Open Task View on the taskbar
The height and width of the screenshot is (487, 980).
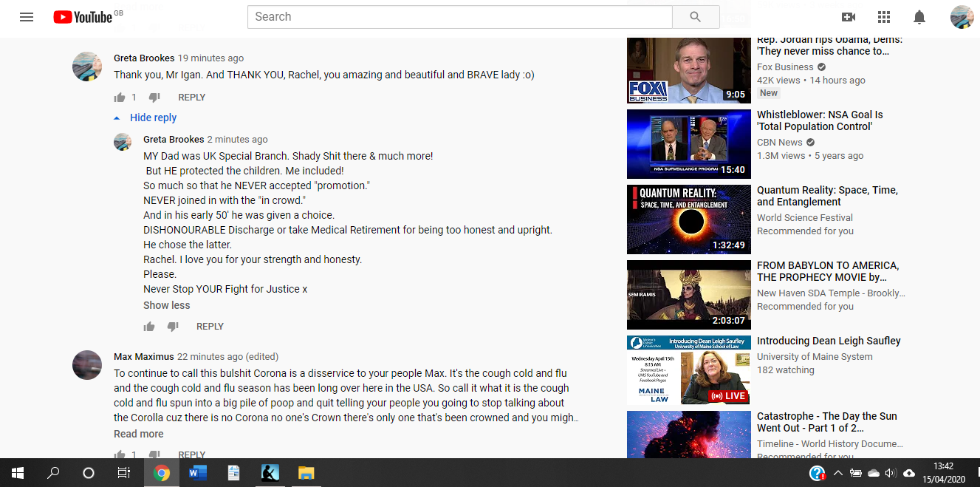(124, 473)
